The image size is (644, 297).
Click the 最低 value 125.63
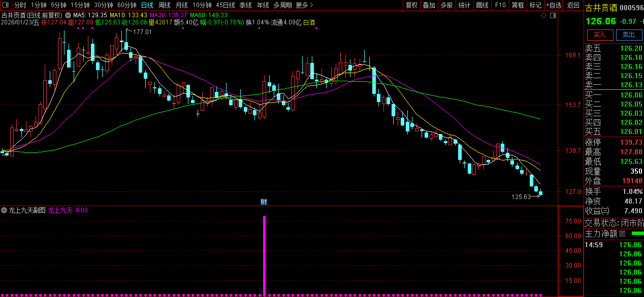coord(631,161)
